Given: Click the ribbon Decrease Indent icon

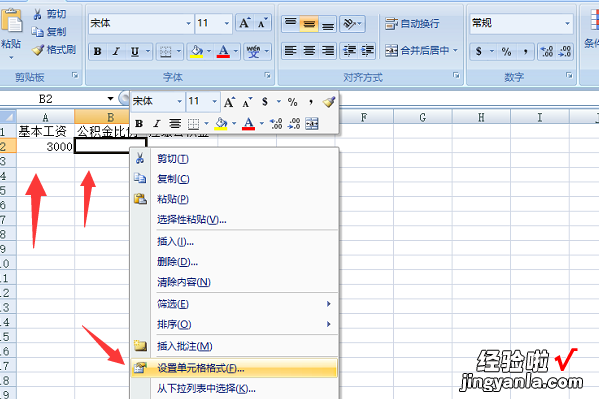Looking at the screenshot, I should pos(349,50).
